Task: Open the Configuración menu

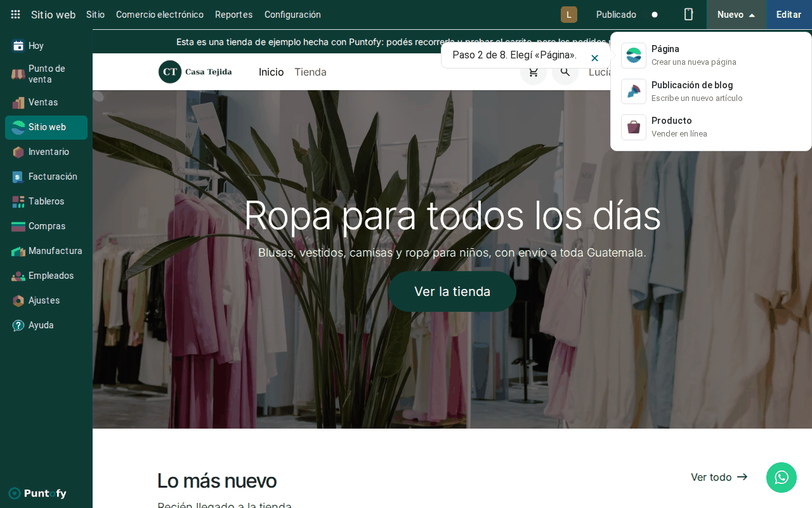Action: point(292,15)
